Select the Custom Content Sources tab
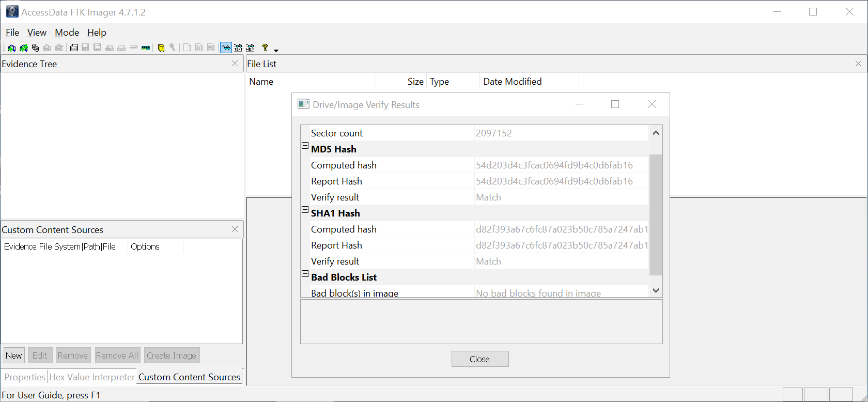 [189, 377]
